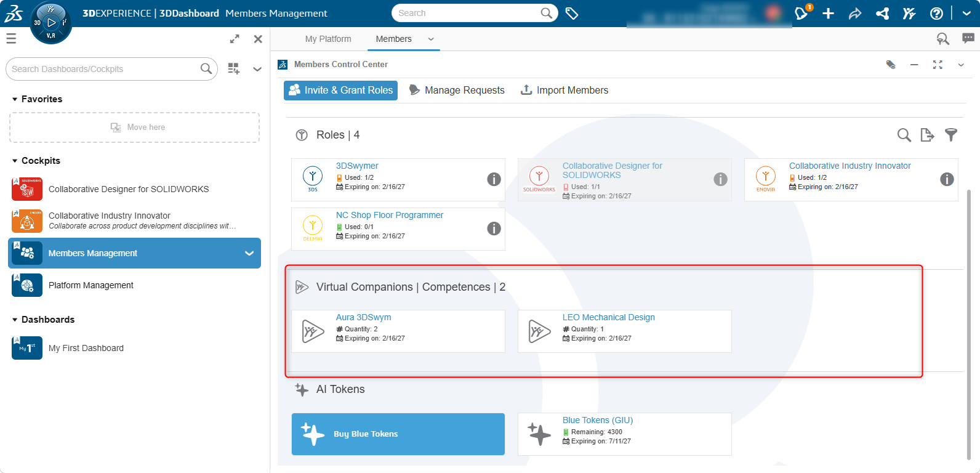Click the search magnifier in the Roles section

click(x=904, y=135)
